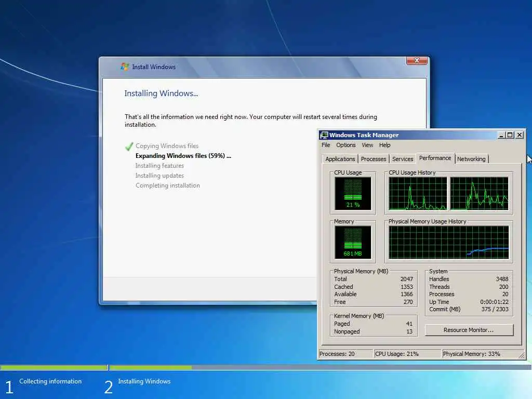Click the Physical Memory Usage History graph
Screen dimensions: 532x399
[x=448, y=242]
